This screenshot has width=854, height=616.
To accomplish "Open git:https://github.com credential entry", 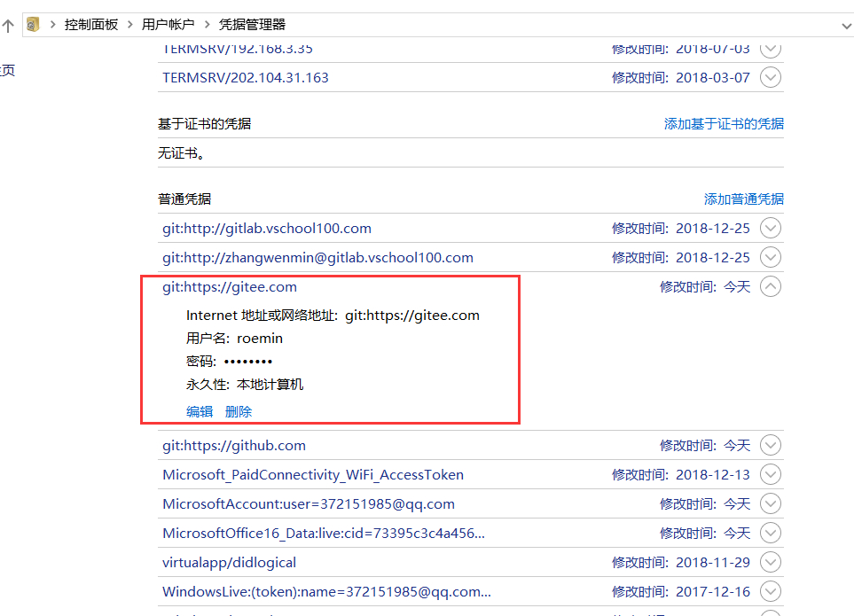I will [234, 446].
